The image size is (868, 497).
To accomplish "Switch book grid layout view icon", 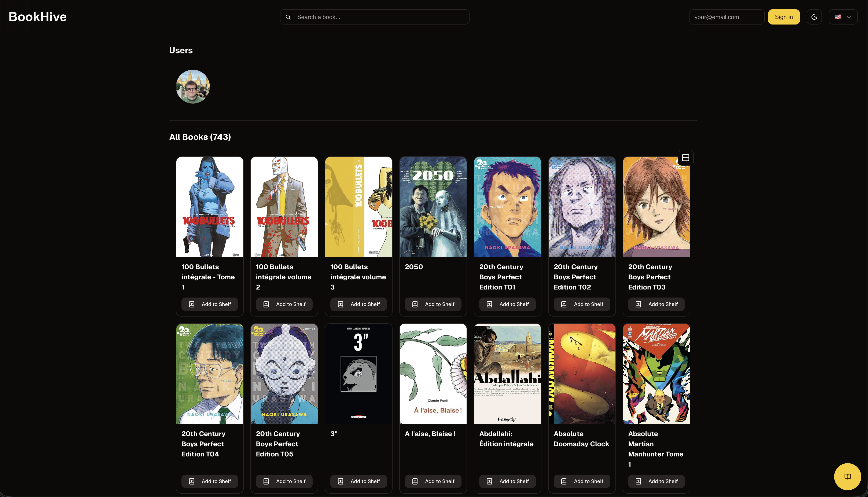I will tap(685, 158).
